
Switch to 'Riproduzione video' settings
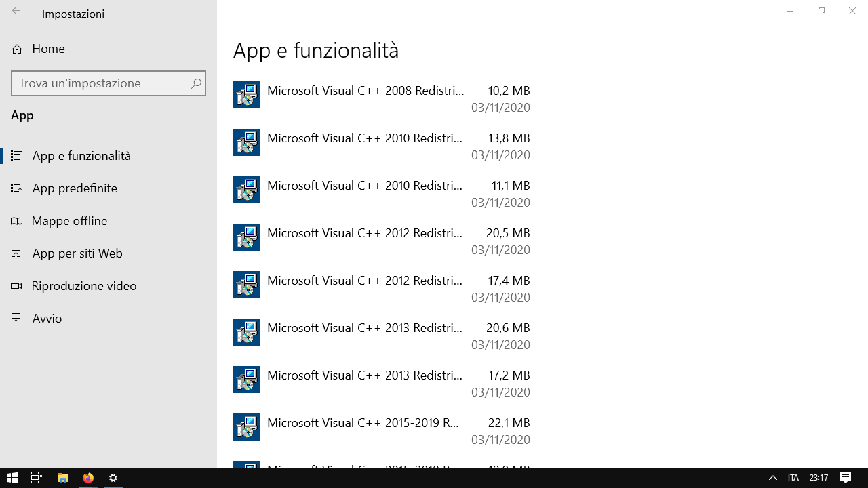pyautogui.click(x=108, y=286)
